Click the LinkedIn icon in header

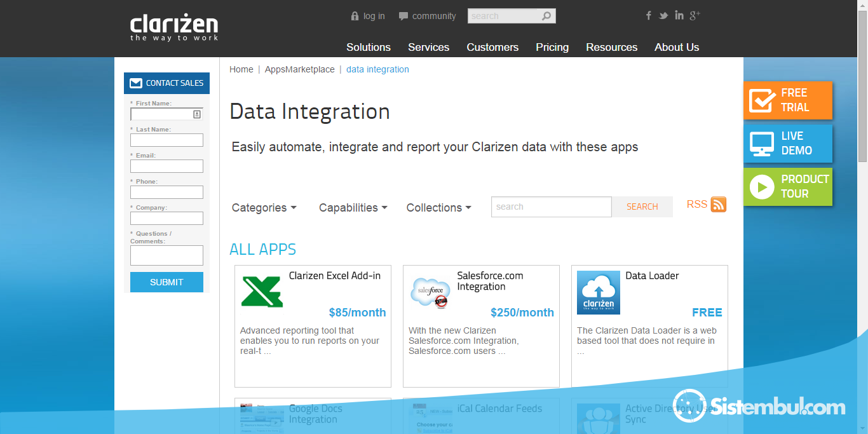point(679,15)
